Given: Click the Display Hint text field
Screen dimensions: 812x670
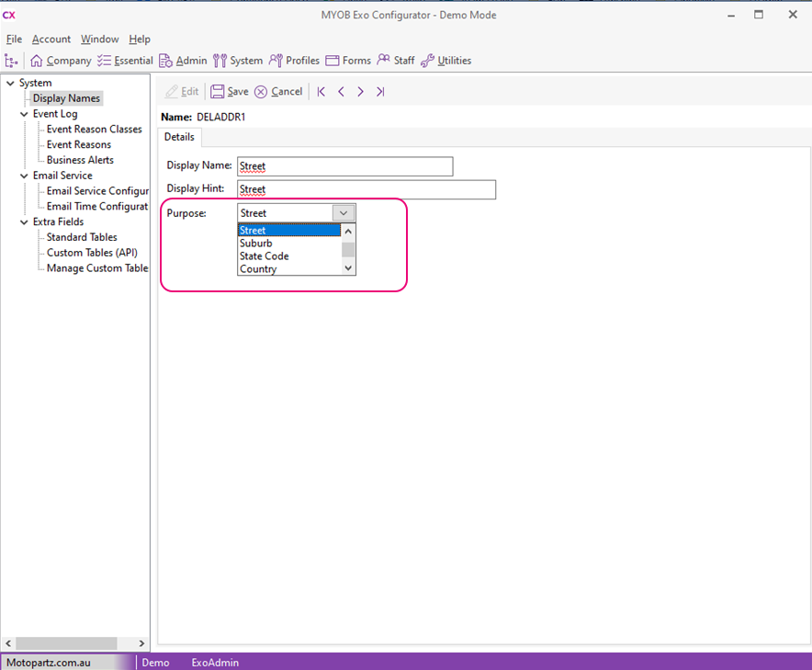Looking at the screenshot, I should 366,189.
